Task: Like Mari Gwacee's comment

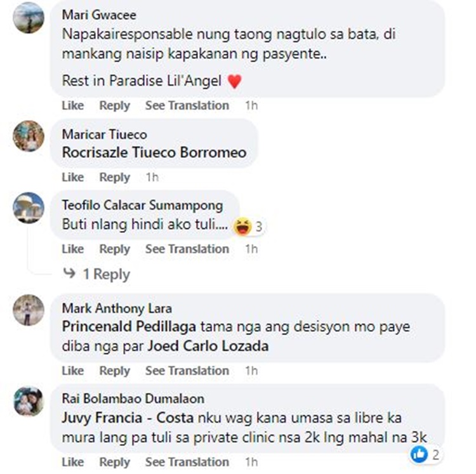Action: coord(73,105)
